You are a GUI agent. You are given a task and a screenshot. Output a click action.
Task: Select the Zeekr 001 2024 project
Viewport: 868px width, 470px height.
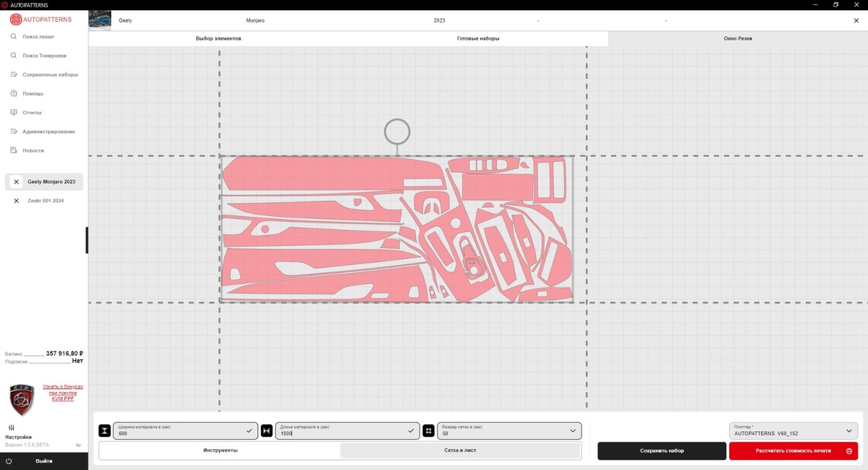(46, 201)
